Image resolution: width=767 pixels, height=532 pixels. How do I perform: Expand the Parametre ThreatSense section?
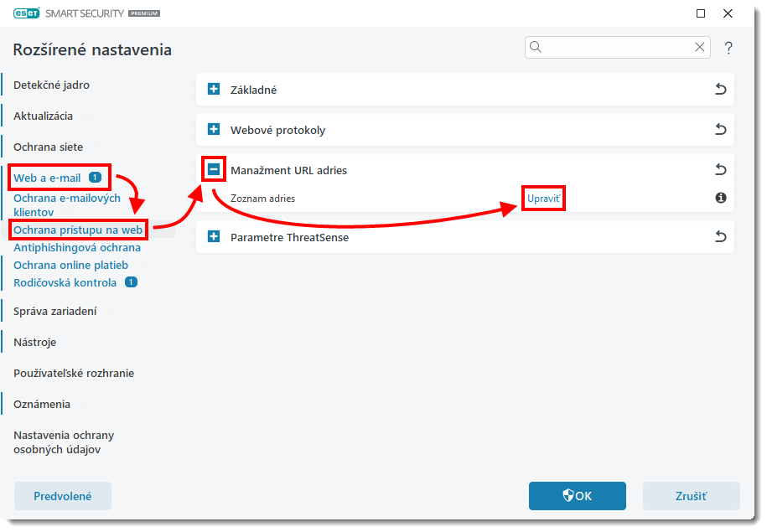(214, 237)
